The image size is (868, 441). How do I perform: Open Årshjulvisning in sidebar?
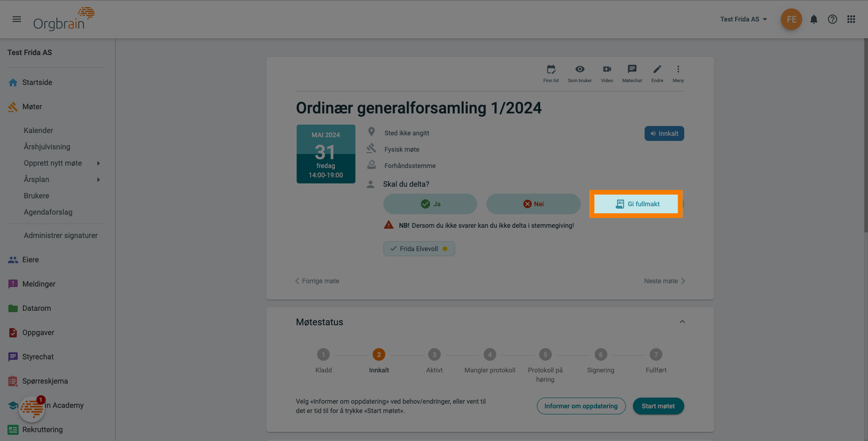click(47, 147)
